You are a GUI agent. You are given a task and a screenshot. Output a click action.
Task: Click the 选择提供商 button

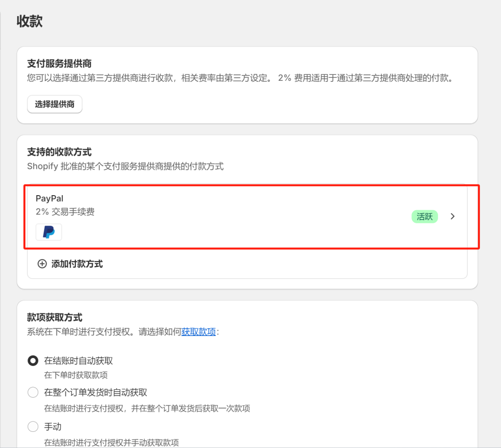54,104
